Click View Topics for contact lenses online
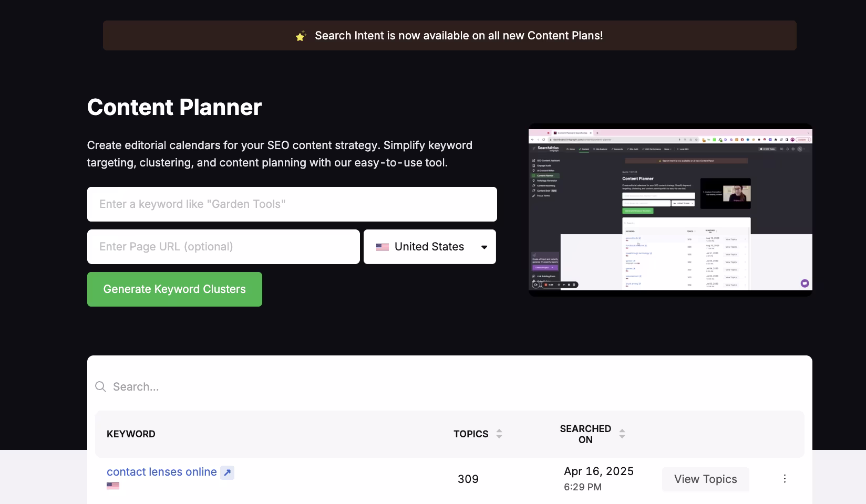 [x=705, y=479]
